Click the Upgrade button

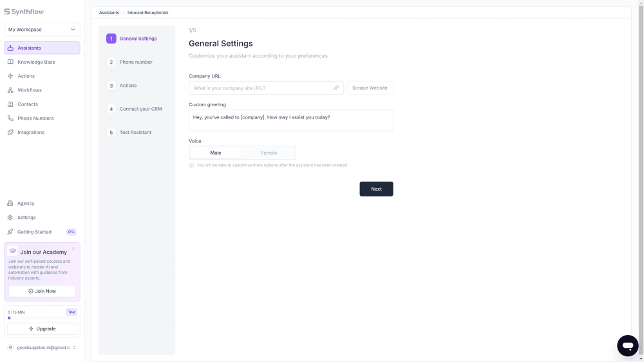click(42, 329)
